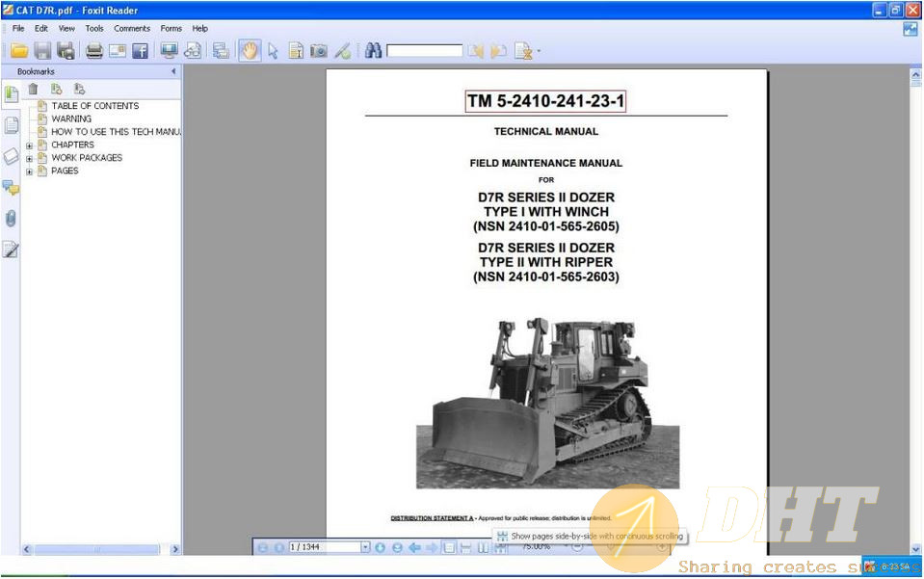The height and width of the screenshot is (579, 924).
Task: Click the monitor display toolbar icon
Action: 170,51
